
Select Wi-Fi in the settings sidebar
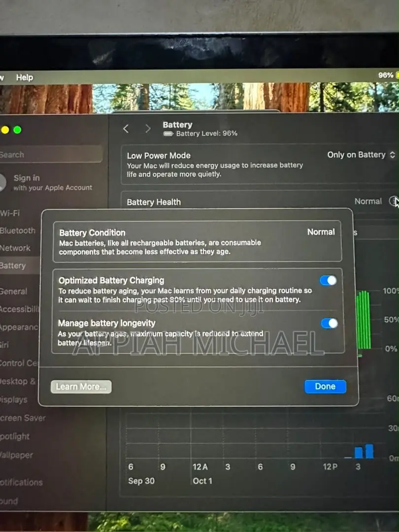coord(10,213)
